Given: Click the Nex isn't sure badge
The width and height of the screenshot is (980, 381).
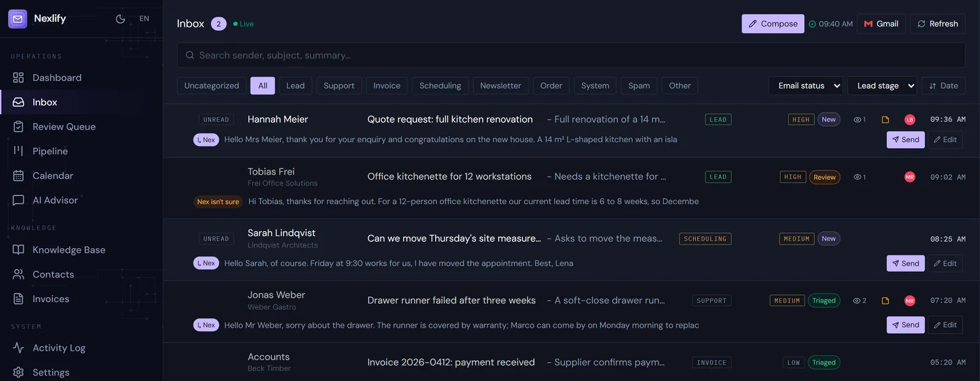Looking at the screenshot, I should point(218,202).
